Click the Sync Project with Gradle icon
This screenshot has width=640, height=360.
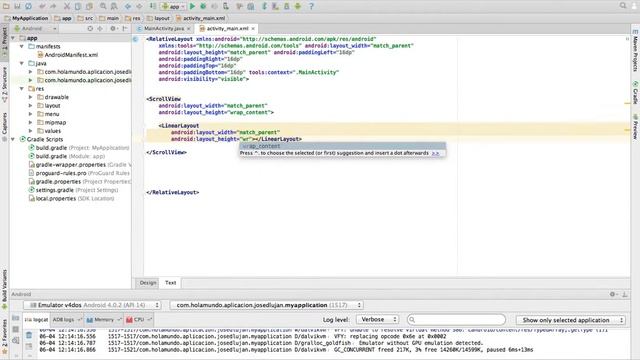[264, 6]
